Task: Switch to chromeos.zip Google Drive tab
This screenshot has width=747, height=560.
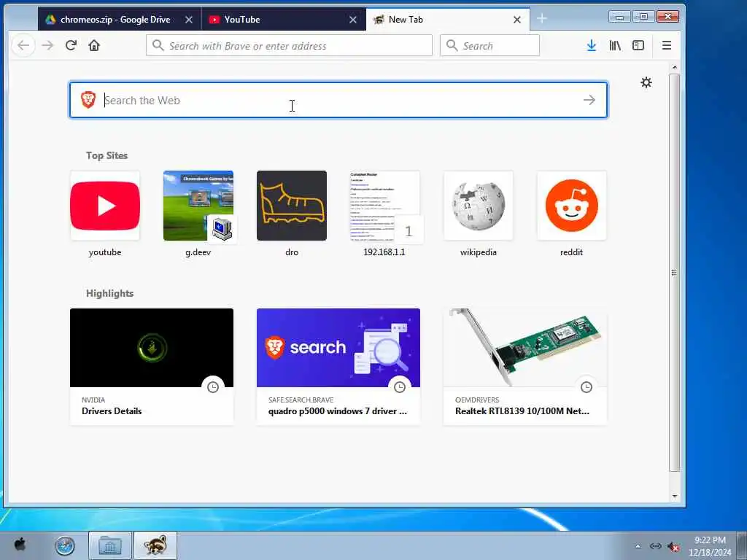Action: [x=120, y=20]
